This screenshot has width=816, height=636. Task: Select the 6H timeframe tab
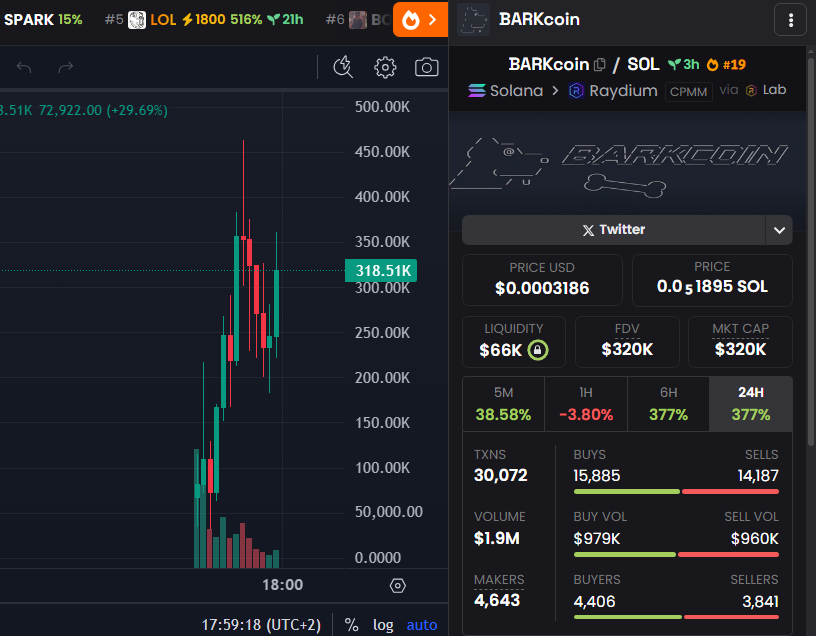[x=668, y=404]
